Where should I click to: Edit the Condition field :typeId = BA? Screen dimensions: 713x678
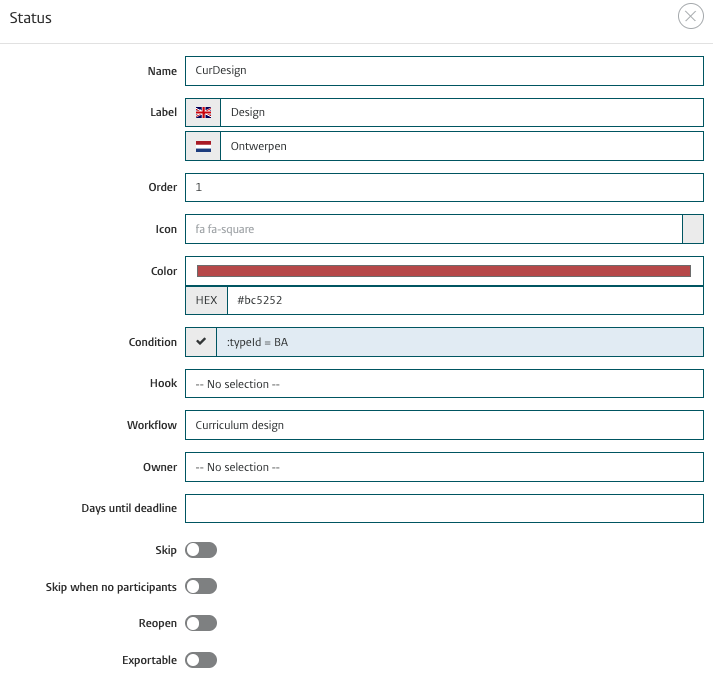pyautogui.click(x=460, y=342)
